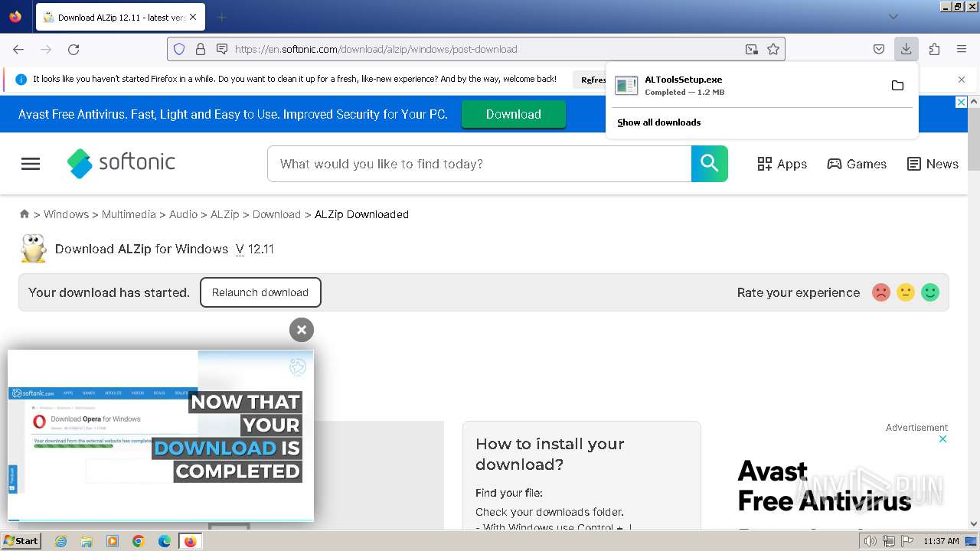
Task: Open the Firefox application menu
Action: [962, 49]
